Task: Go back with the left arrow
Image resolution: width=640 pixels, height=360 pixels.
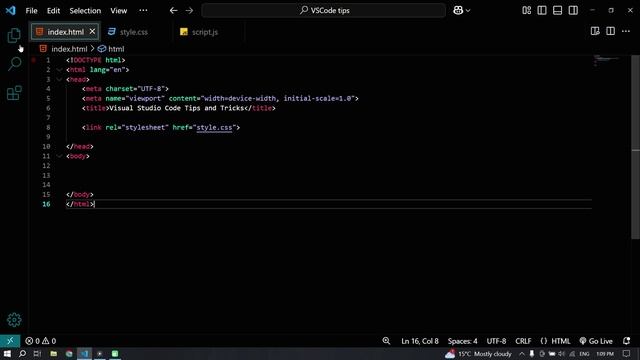Action: [173, 11]
